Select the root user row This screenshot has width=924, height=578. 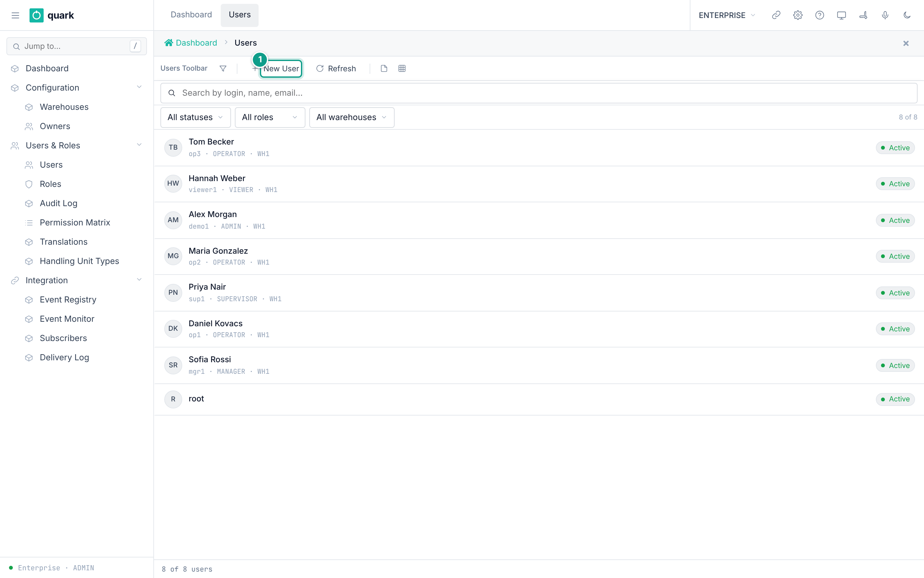[539, 399]
